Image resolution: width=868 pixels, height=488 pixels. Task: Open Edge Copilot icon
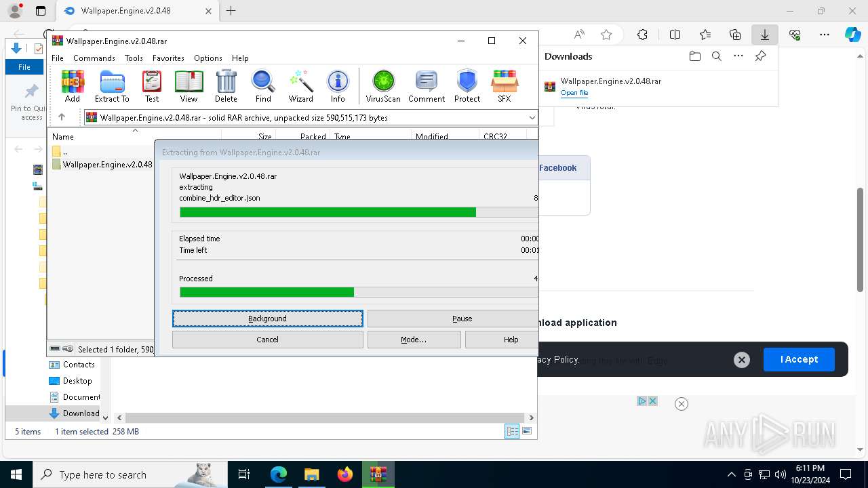(x=852, y=35)
